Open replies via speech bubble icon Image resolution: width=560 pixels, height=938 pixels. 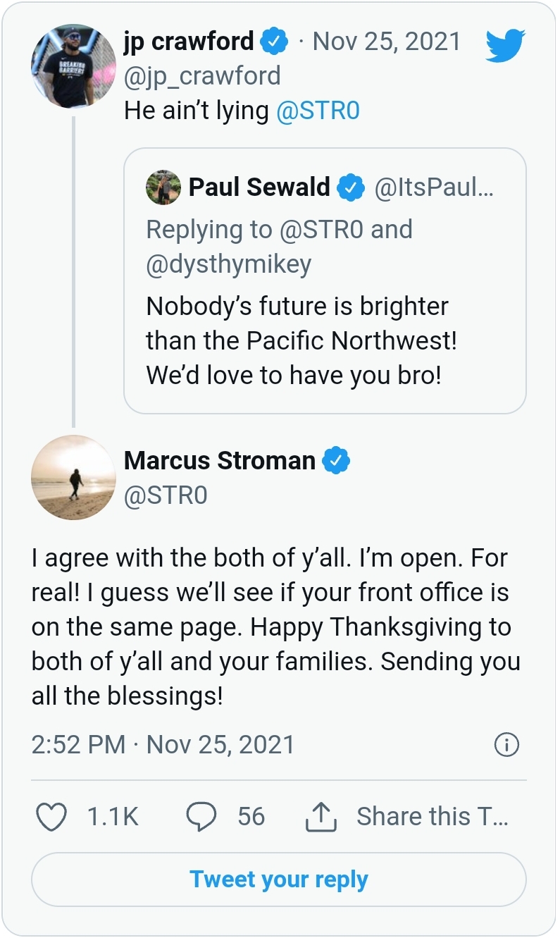pos(201,817)
